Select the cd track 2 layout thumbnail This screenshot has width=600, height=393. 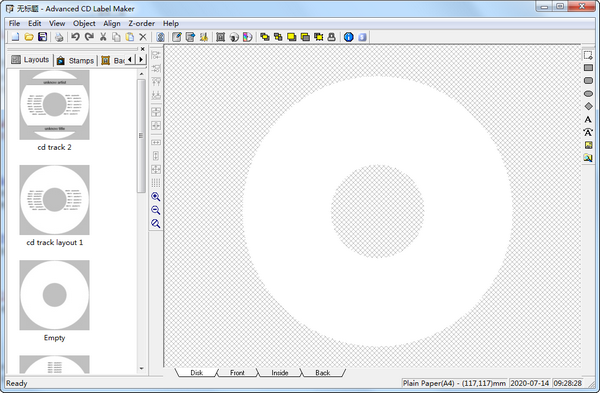[54, 105]
